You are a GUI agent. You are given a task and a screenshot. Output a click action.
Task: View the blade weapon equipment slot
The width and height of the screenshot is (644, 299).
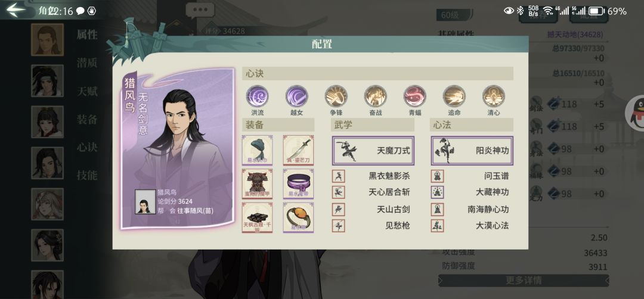click(x=298, y=150)
